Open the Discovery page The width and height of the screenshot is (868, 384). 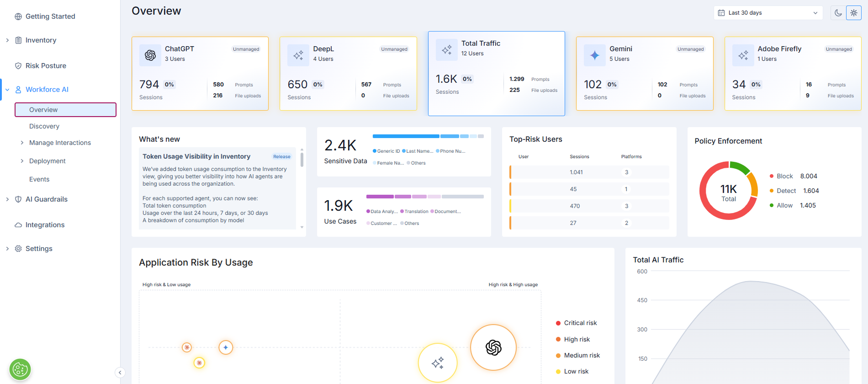[x=44, y=126]
